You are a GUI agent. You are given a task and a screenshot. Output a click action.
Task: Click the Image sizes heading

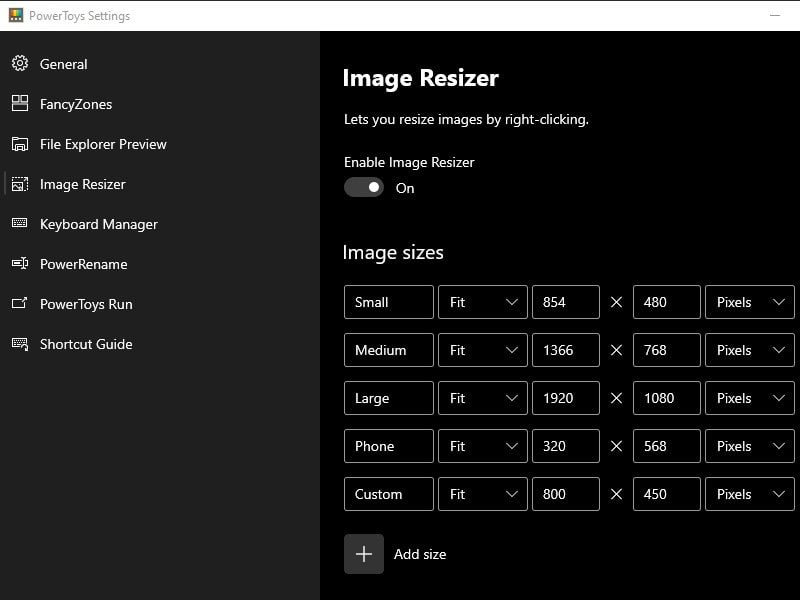click(x=393, y=253)
